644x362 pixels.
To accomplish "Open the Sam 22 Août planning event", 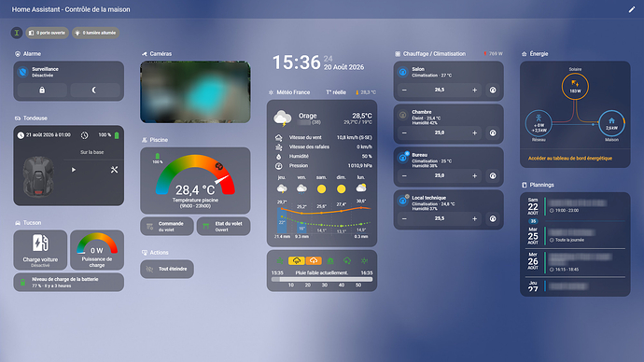I will pyautogui.click(x=575, y=206).
